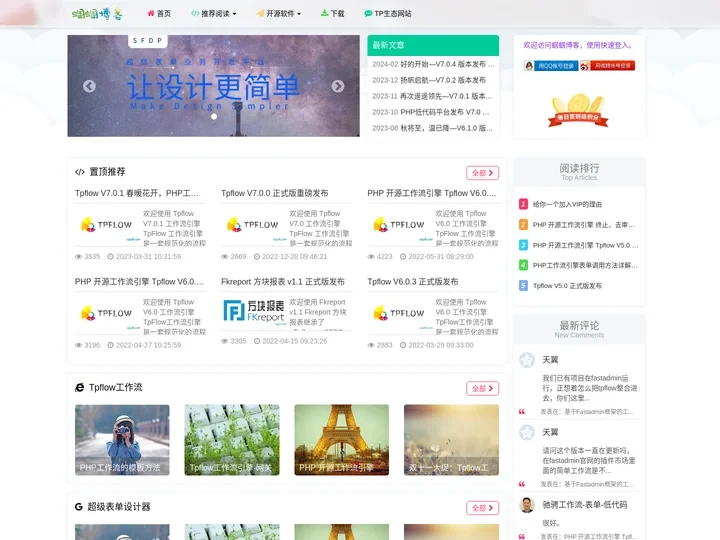
Task: Click the eye icon beside 4223 views
Action: coord(371,257)
